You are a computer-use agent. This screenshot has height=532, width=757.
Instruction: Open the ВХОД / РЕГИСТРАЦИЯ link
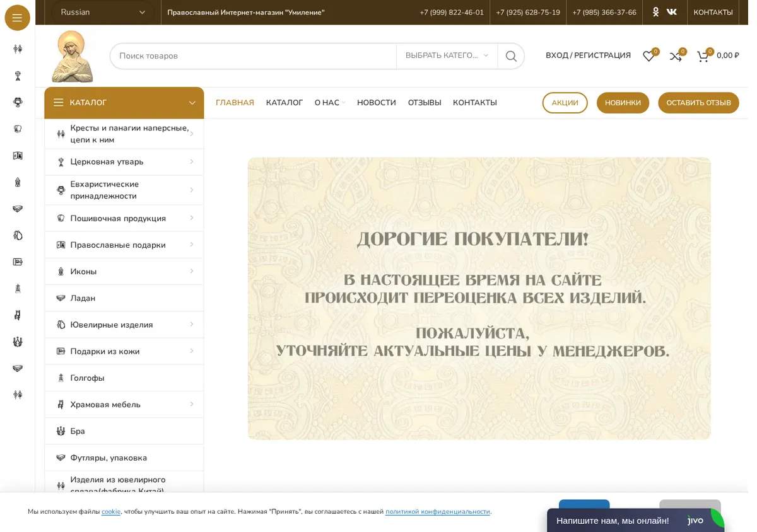pos(588,55)
